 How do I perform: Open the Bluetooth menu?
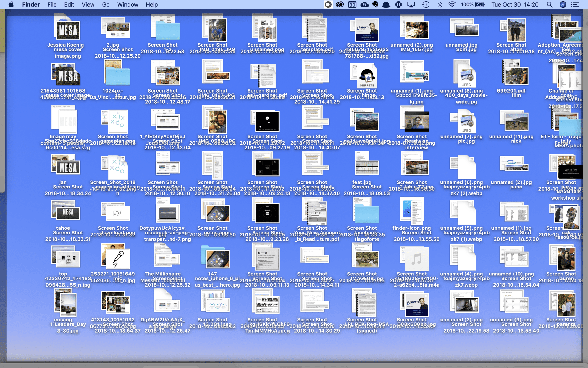tap(439, 4)
